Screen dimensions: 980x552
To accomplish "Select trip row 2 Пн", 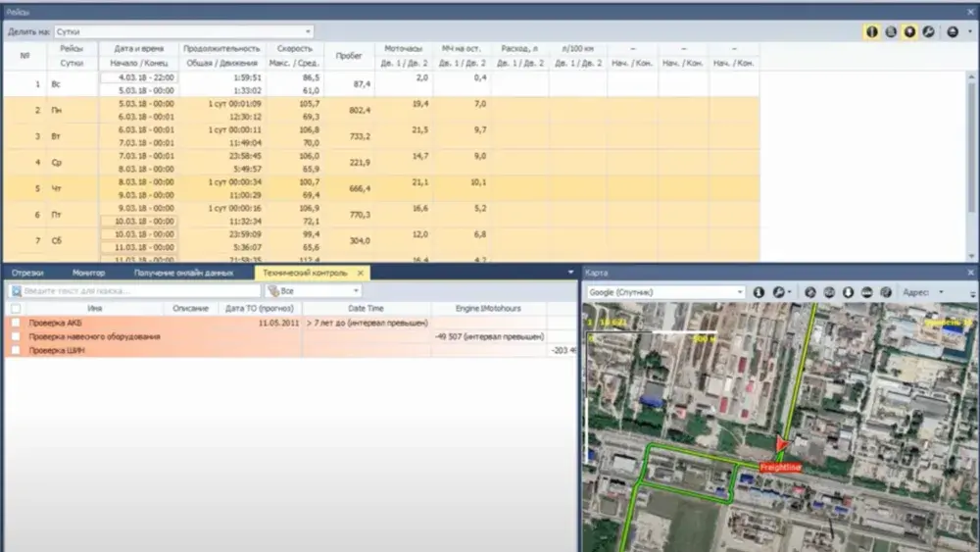I will (381, 110).
